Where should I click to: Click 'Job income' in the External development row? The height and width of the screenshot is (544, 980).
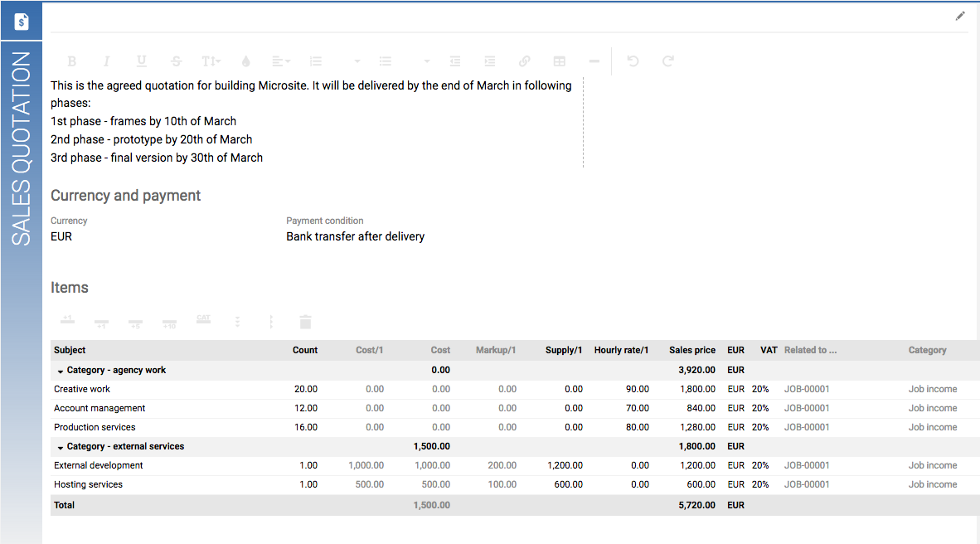click(933, 465)
